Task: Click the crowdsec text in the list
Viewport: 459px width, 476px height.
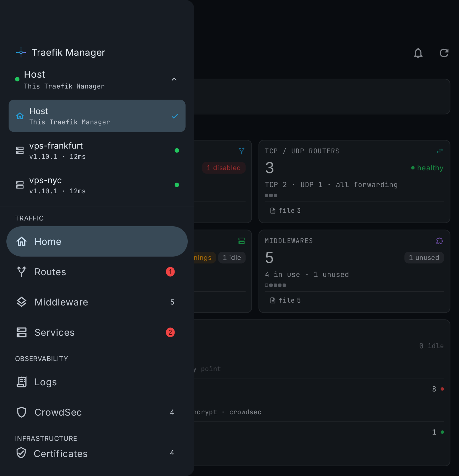Action: (x=245, y=412)
